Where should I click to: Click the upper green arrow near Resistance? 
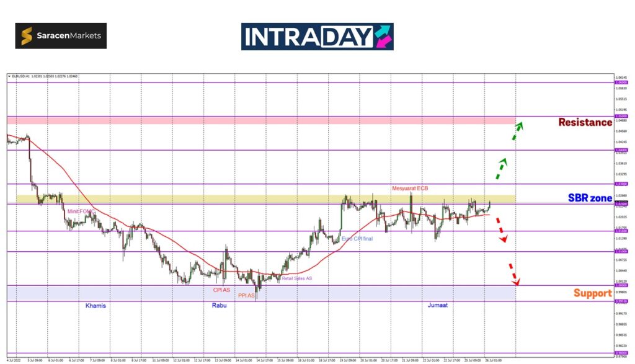(517, 131)
